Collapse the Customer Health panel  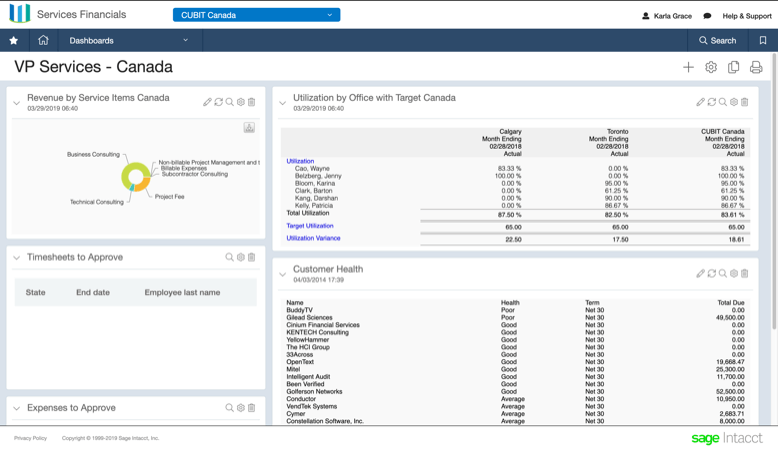click(x=283, y=274)
